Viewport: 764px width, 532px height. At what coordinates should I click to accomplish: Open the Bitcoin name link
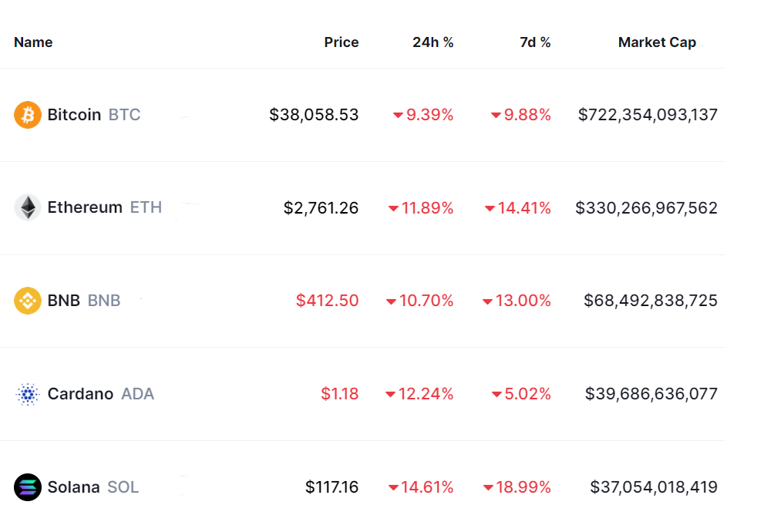(x=74, y=115)
